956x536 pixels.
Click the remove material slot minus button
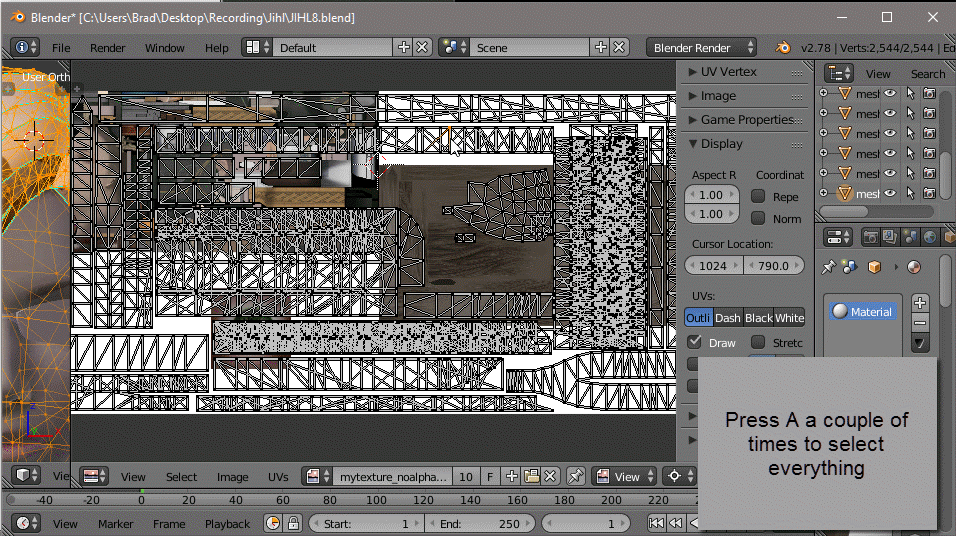pos(920,322)
